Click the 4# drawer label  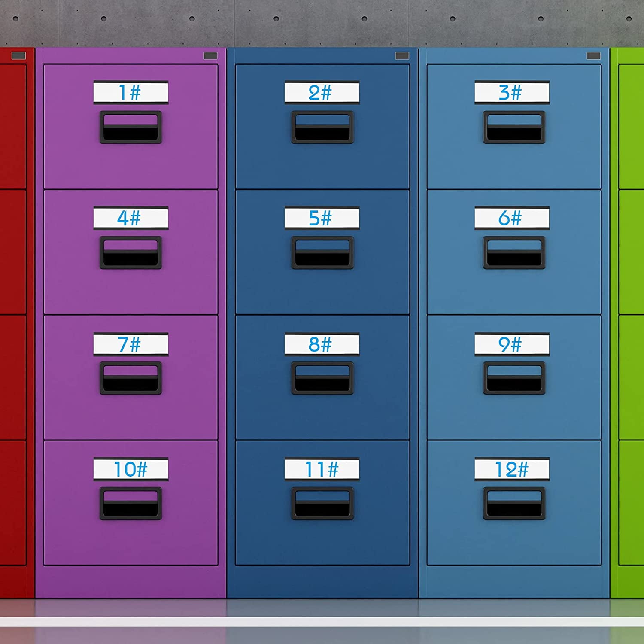[131, 218]
